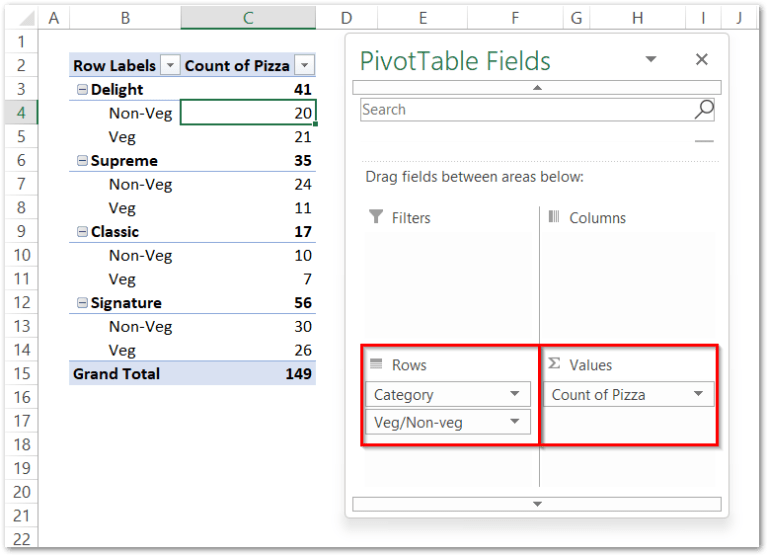This screenshot has width=768, height=556.
Task: Open Category field dropdown in Rows
Action: tap(514, 394)
